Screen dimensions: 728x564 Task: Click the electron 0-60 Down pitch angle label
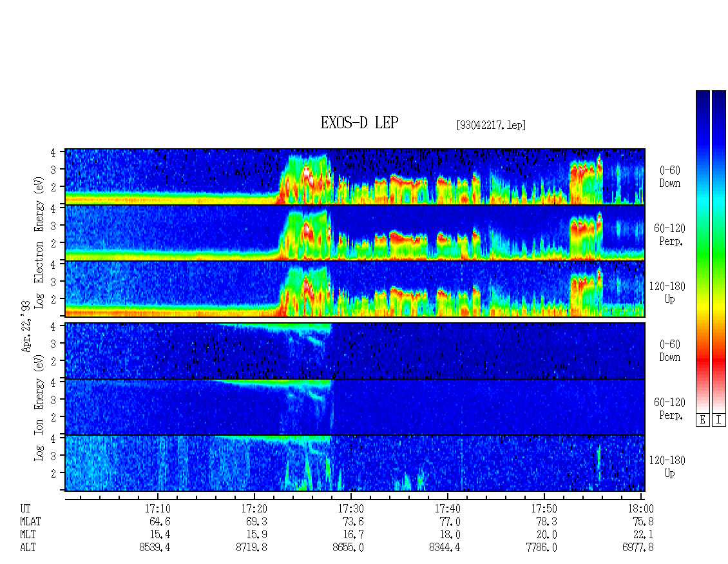point(669,177)
